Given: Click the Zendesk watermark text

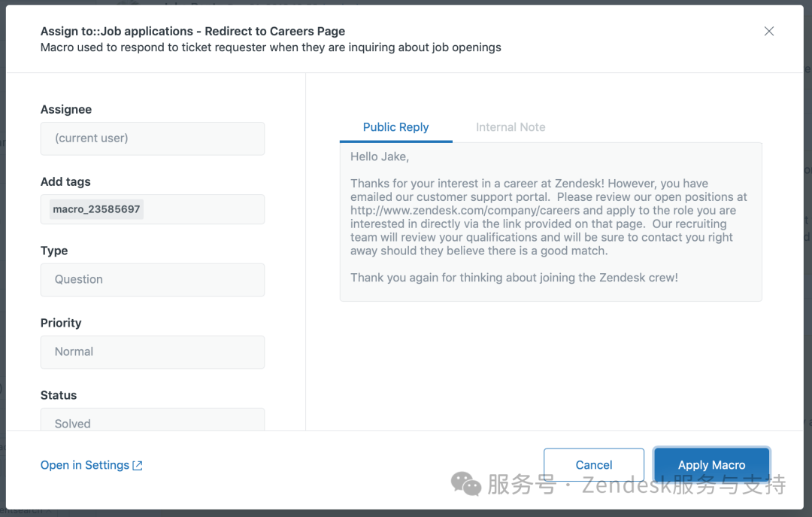Looking at the screenshot, I should click(x=636, y=485).
